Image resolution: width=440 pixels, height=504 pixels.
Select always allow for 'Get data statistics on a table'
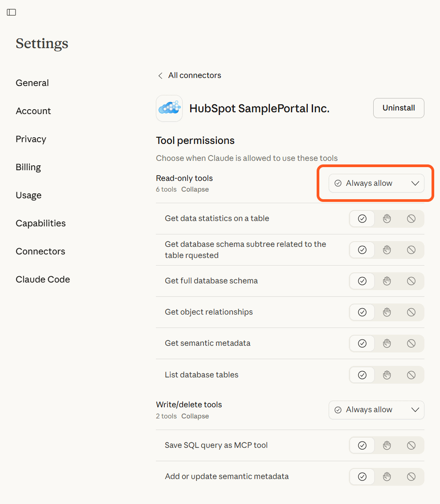(362, 218)
